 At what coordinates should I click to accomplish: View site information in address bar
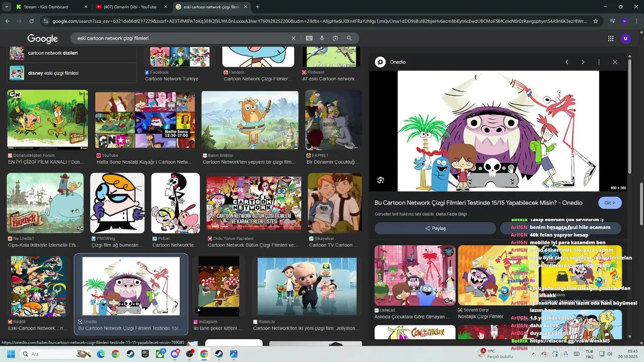tap(46, 21)
